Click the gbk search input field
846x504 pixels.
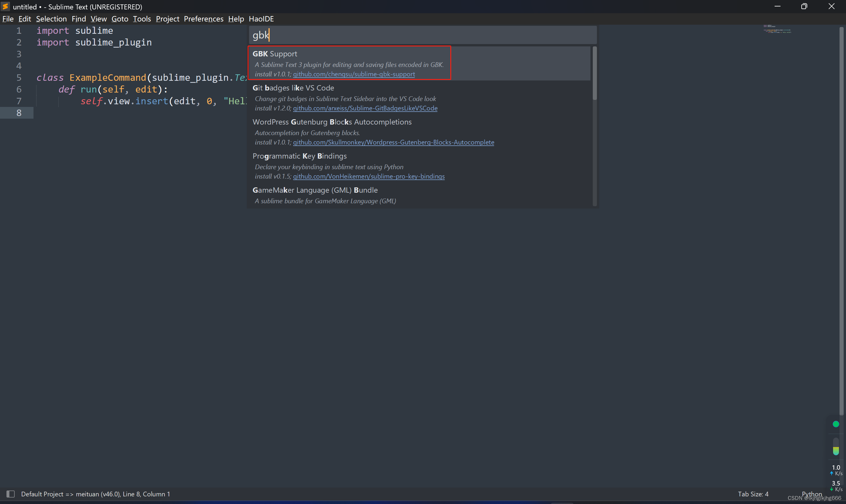point(422,35)
